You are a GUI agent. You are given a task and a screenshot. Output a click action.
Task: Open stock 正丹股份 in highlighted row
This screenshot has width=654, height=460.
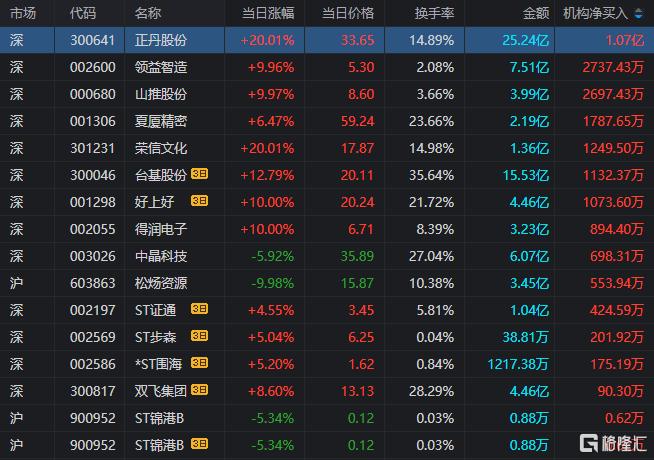[x=160, y=40]
